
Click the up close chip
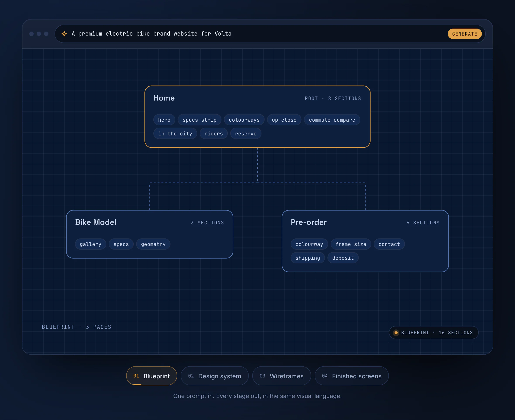(284, 120)
